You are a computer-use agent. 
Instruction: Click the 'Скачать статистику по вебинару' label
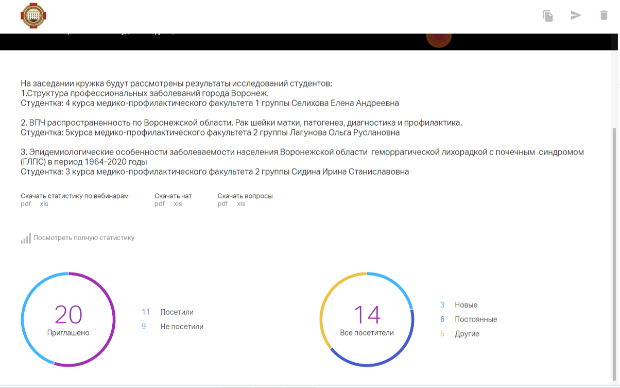[x=74, y=196]
